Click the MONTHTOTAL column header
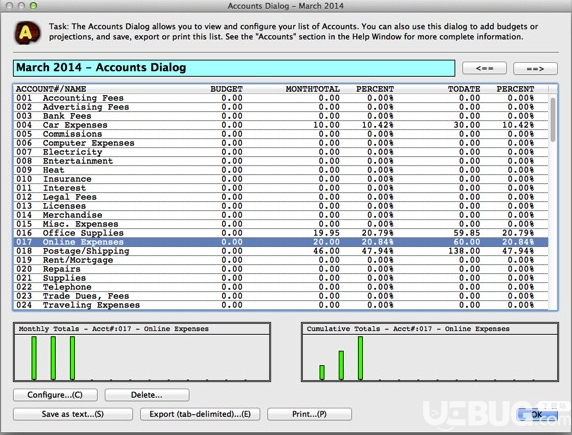572x435 pixels. [x=313, y=89]
